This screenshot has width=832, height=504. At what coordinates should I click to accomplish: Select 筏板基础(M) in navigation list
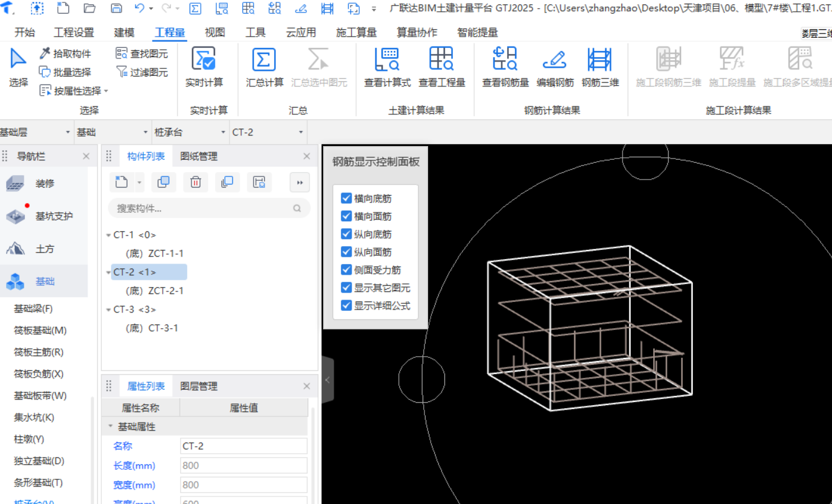pos(40,331)
